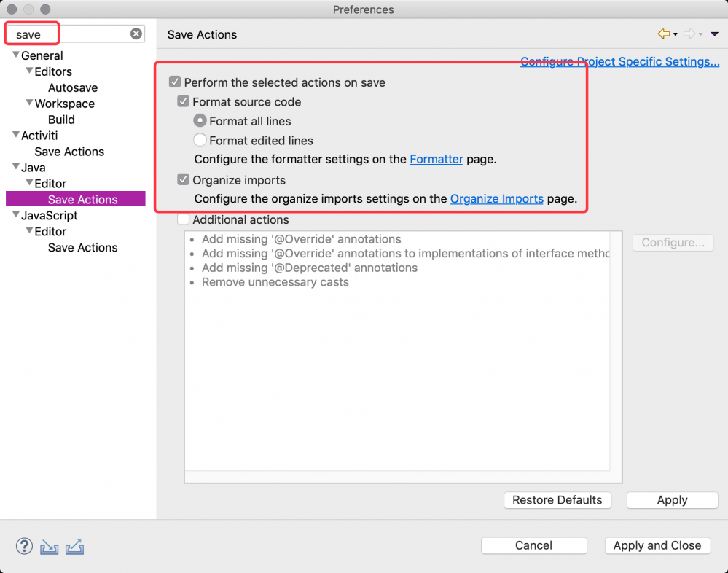Image resolution: width=728 pixels, height=573 pixels.
Task: Uncheck Perform the selected actions on save
Action: [175, 82]
